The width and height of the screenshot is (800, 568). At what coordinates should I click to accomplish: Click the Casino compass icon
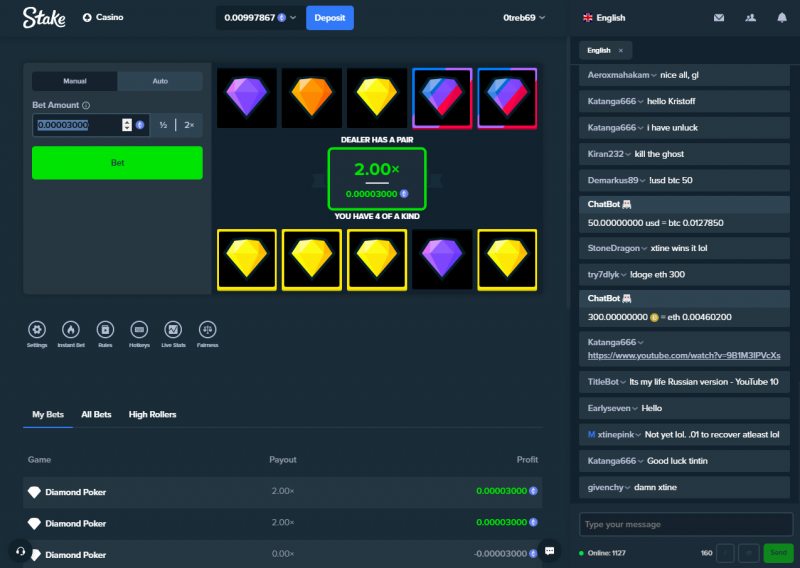pyautogui.click(x=87, y=17)
